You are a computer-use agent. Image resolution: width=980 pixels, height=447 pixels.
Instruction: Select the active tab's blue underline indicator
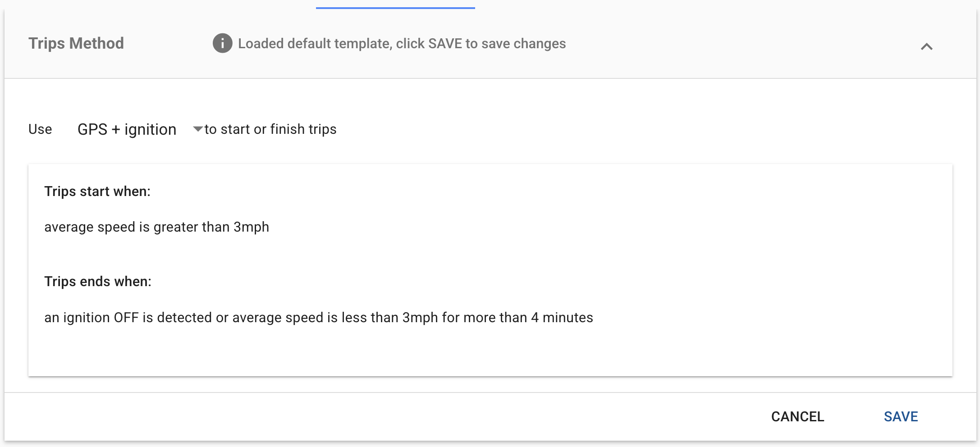pyautogui.click(x=395, y=8)
